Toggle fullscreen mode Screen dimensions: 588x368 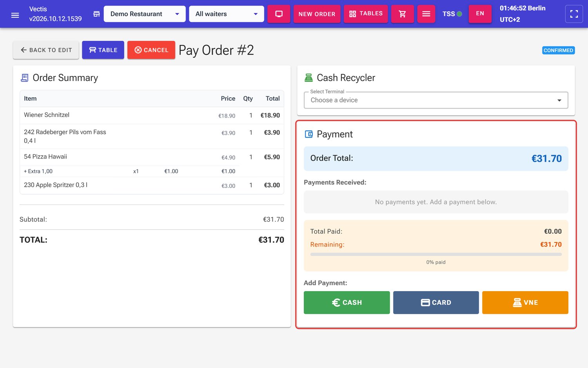pyautogui.click(x=574, y=14)
